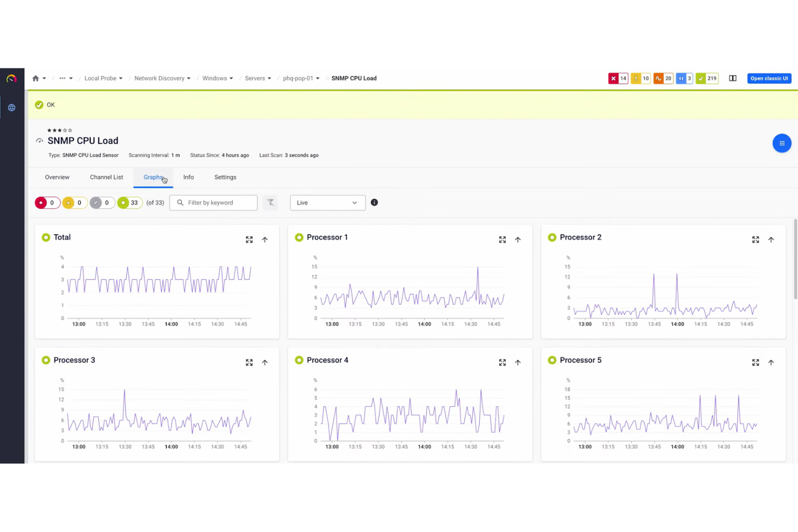
Task: Click the Total graph chart area
Action: click(156, 291)
